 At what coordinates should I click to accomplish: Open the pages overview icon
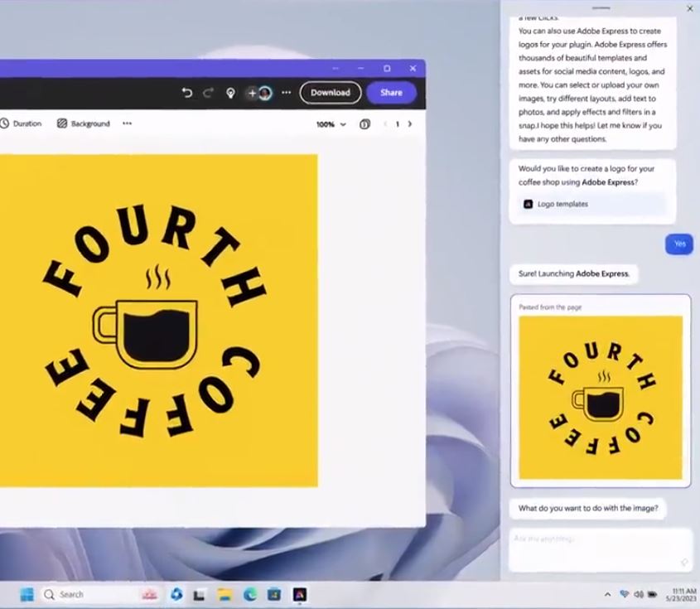tap(364, 124)
